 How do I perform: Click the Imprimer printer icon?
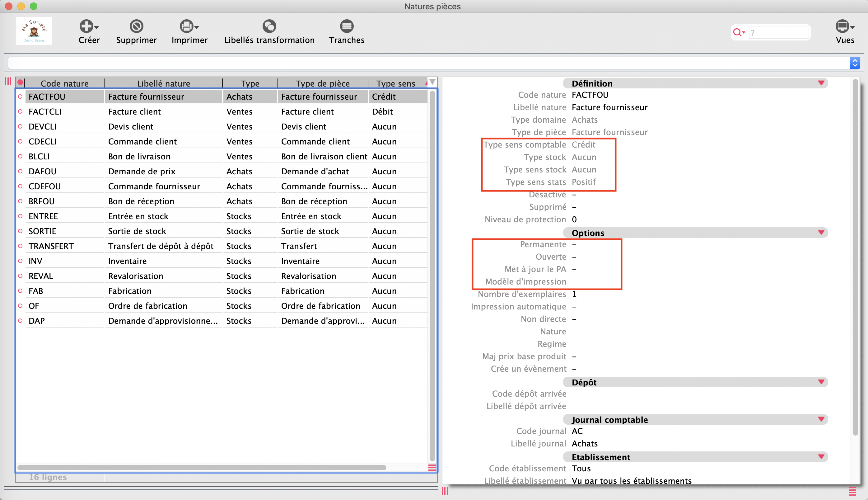pyautogui.click(x=186, y=26)
